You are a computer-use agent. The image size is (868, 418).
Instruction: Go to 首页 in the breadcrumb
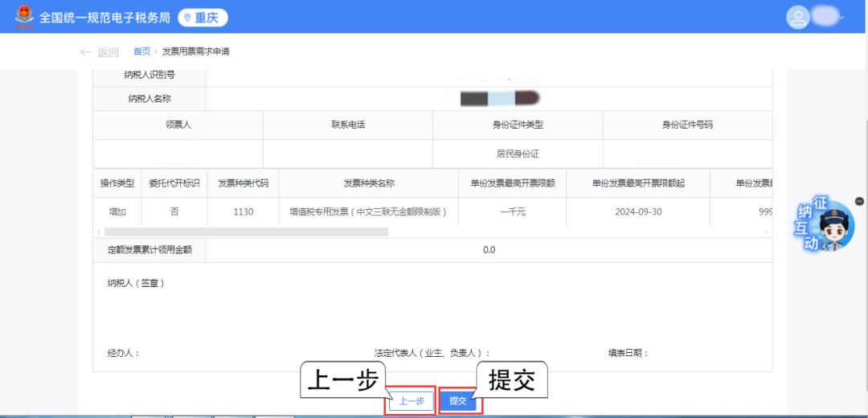(141, 51)
